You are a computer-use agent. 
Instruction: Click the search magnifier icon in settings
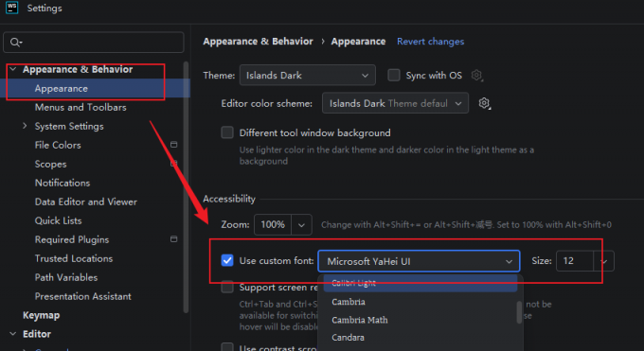tap(15, 43)
